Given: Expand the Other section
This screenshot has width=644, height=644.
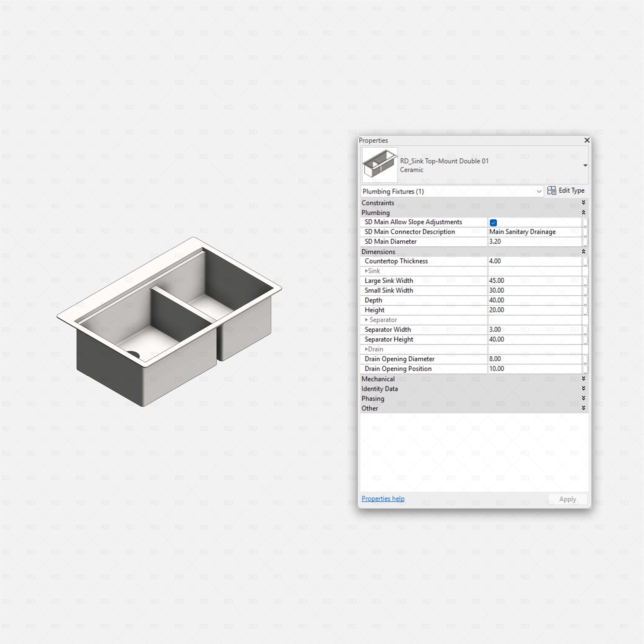Looking at the screenshot, I should coord(584,408).
